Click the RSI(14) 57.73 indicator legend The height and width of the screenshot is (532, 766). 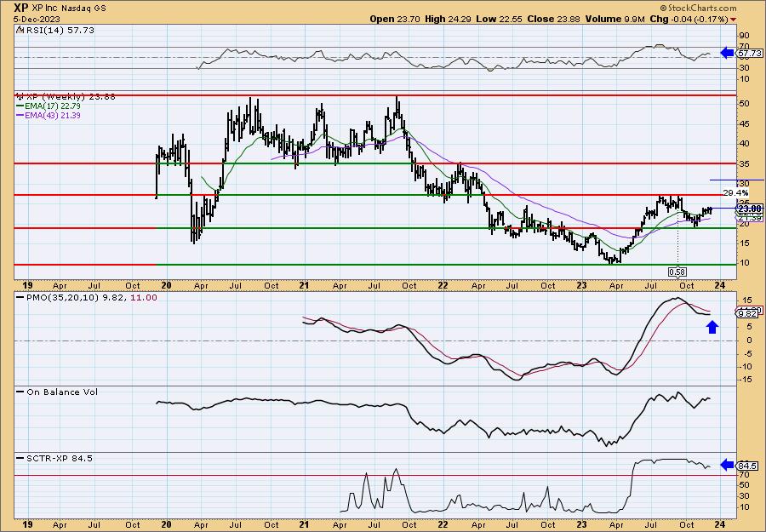(60, 31)
